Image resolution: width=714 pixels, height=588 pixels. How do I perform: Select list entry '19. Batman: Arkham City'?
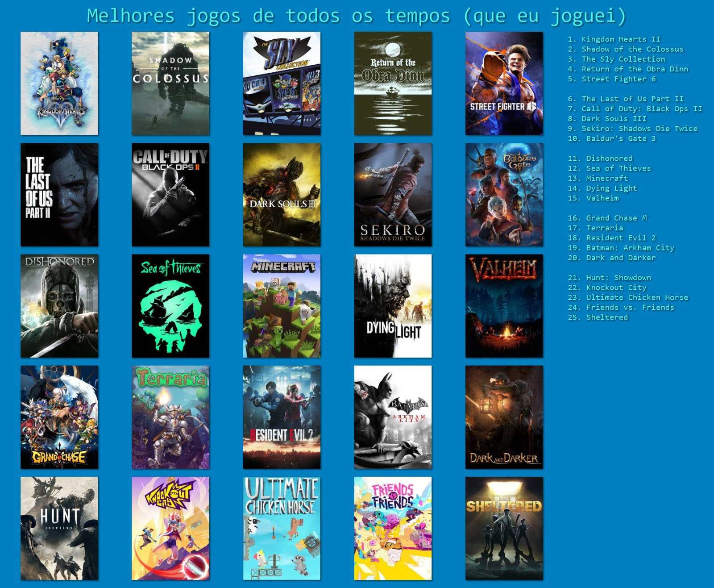(621, 248)
